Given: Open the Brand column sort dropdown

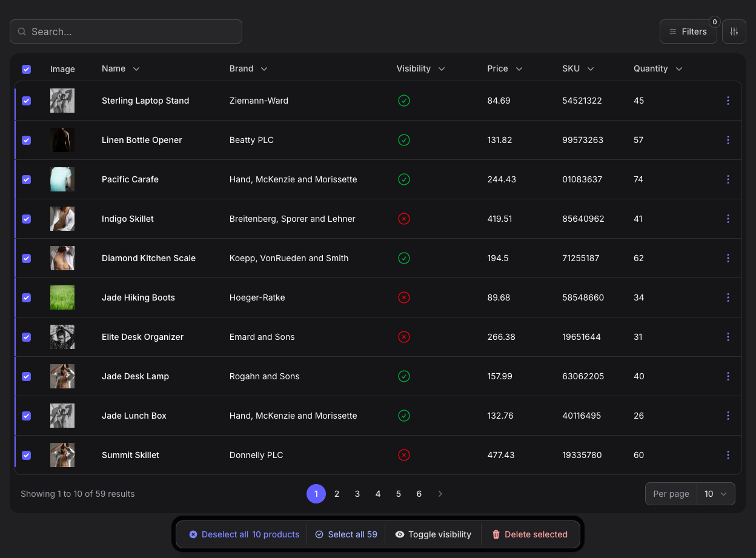Looking at the screenshot, I should point(264,69).
